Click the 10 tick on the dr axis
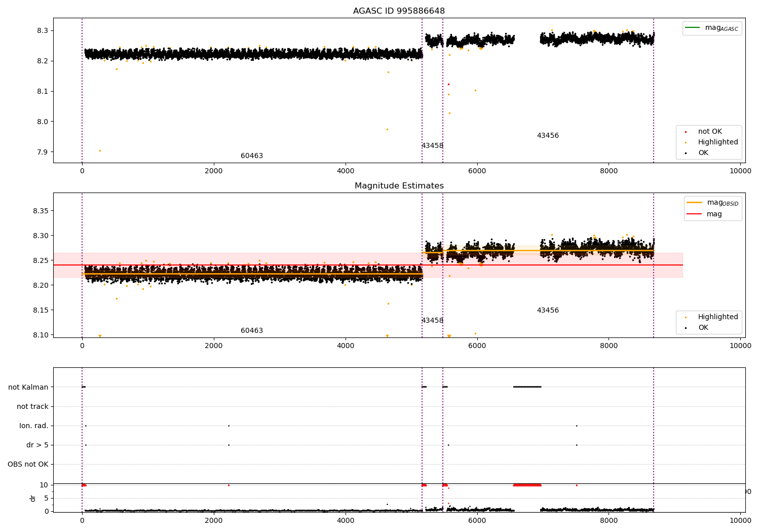 [44, 485]
